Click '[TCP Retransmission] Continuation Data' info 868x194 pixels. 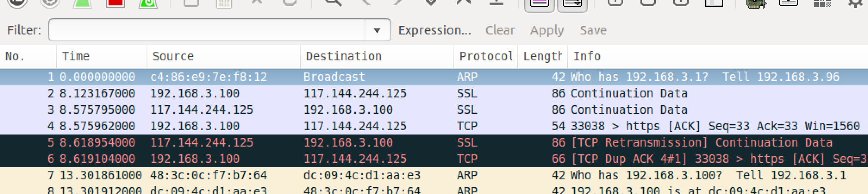click(x=702, y=143)
